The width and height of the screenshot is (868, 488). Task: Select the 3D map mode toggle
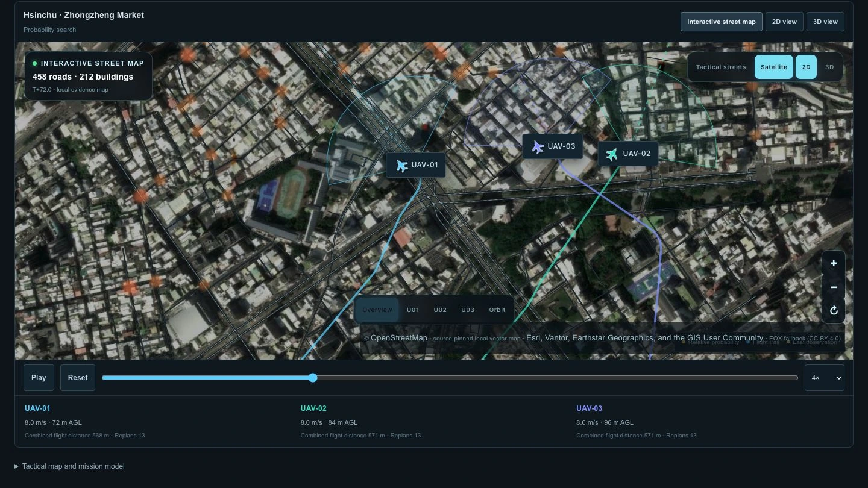(x=829, y=67)
